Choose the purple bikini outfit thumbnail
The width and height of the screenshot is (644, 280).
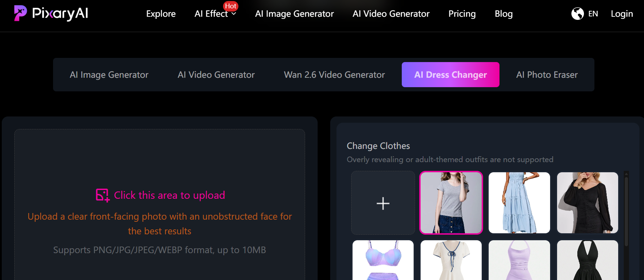coord(383,260)
